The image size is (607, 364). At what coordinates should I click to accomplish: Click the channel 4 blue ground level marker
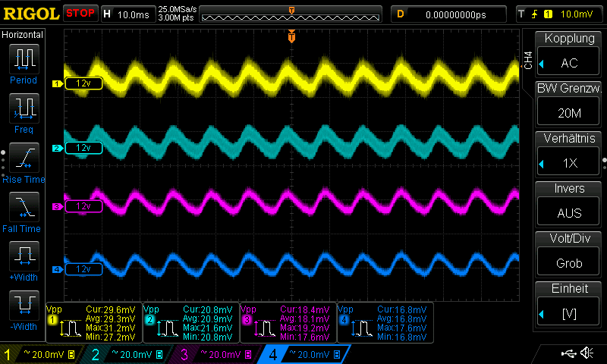point(58,269)
